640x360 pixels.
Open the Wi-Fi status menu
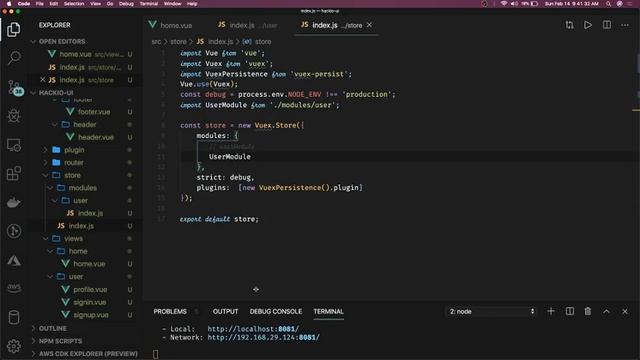(504, 4)
